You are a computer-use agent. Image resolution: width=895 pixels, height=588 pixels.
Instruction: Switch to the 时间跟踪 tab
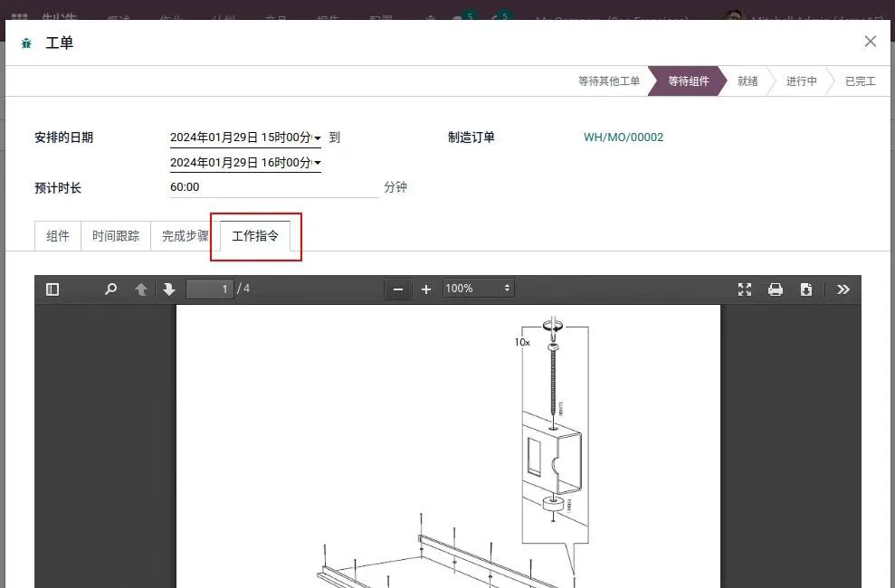[116, 236]
